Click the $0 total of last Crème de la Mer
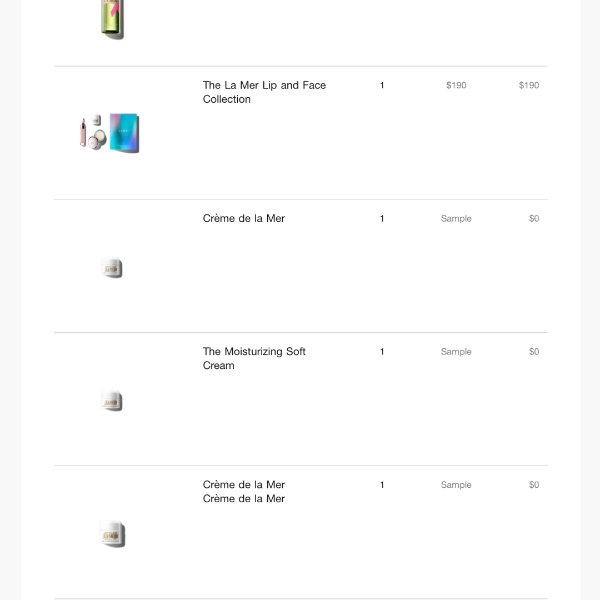The image size is (600, 600). [534, 484]
